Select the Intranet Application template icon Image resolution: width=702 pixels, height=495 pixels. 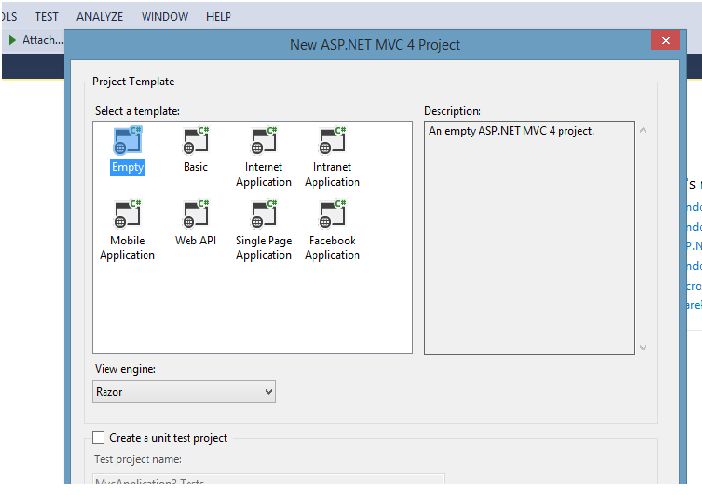[332, 142]
